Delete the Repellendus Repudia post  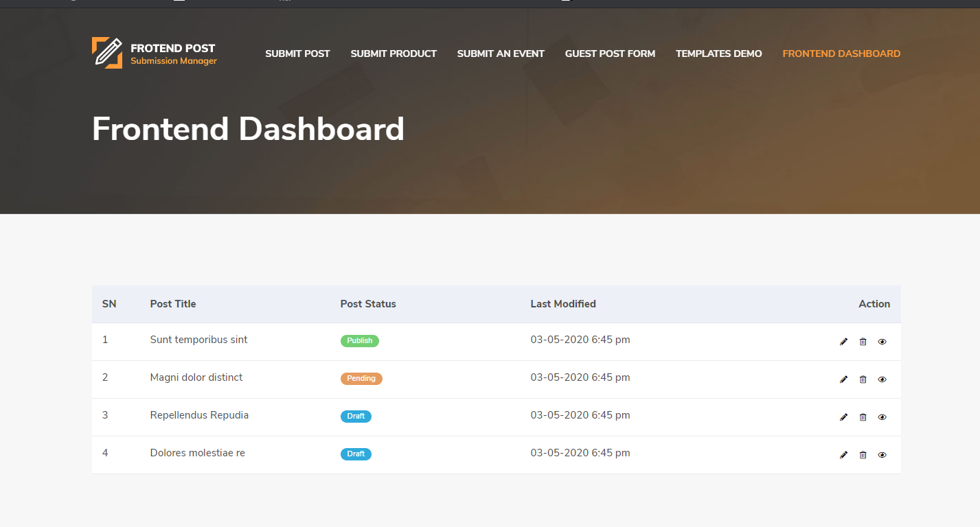point(863,417)
